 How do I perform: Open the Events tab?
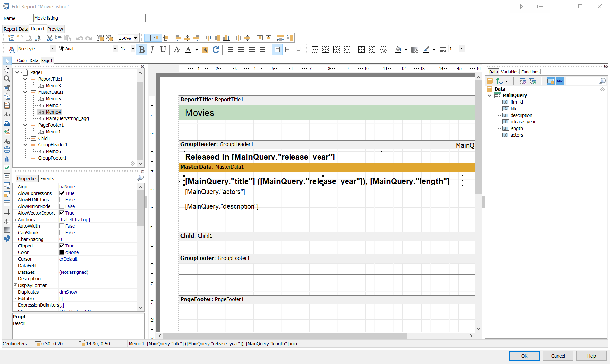pyautogui.click(x=47, y=179)
